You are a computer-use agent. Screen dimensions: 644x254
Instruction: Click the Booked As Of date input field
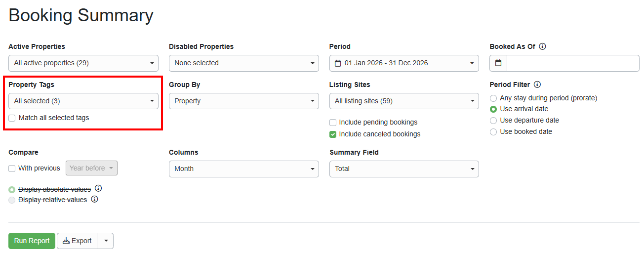click(573, 63)
